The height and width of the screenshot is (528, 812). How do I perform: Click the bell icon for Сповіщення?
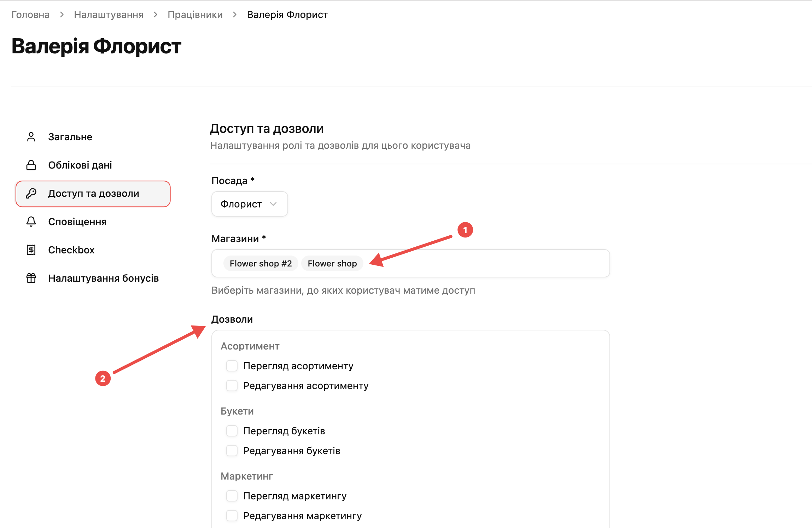[x=31, y=222]
